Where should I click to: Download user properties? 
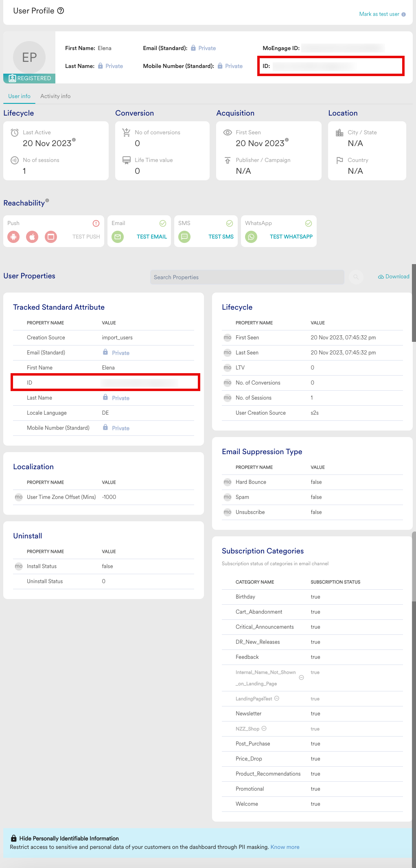point(394,277)
